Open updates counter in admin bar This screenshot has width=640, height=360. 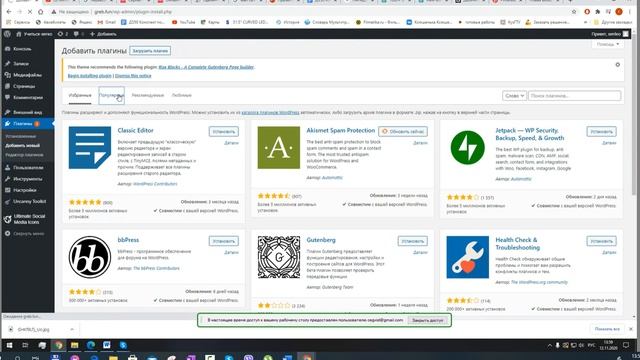(63, 34)
